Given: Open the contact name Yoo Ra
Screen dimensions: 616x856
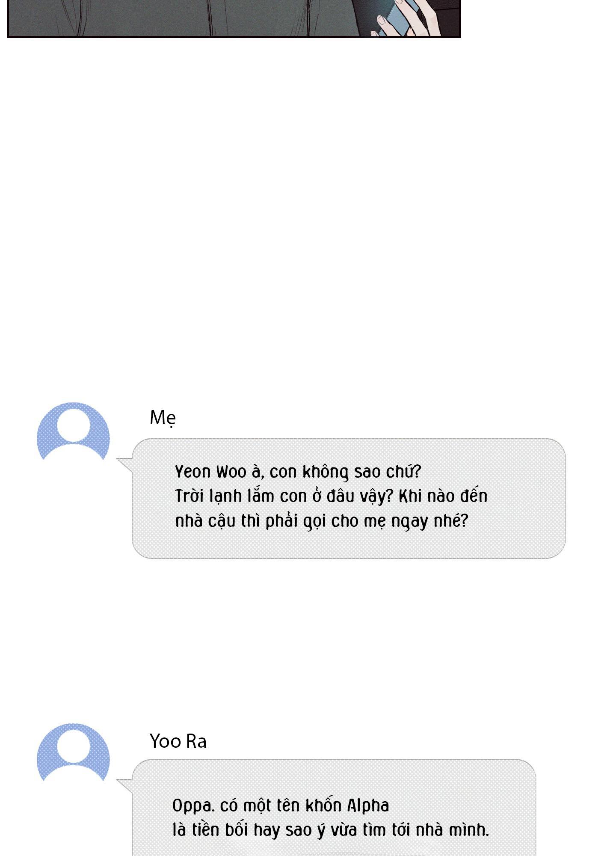Looking at the screenshot, I should coord(178,741).
